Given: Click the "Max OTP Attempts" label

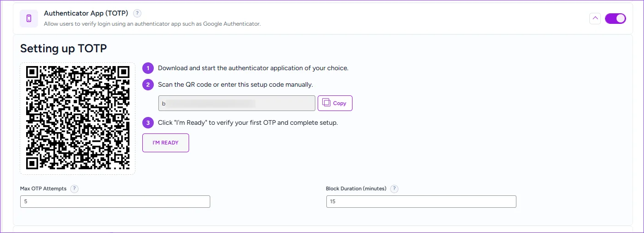Looking at the screenshot, I should pos(43,189).
